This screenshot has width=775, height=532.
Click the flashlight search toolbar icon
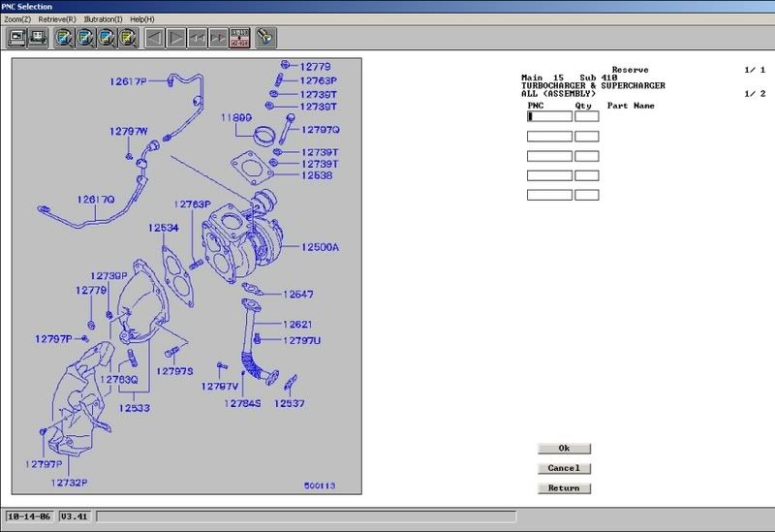click(x=265, y=39)
